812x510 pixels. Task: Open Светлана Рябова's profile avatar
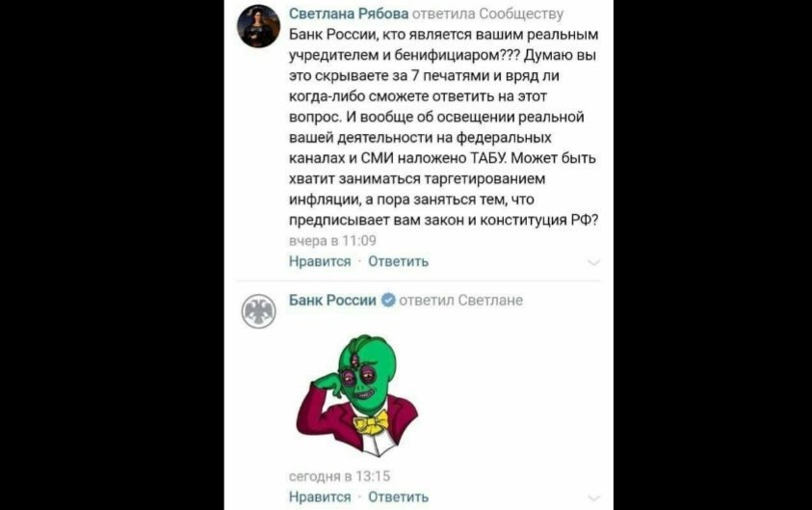tap(258, 26)
